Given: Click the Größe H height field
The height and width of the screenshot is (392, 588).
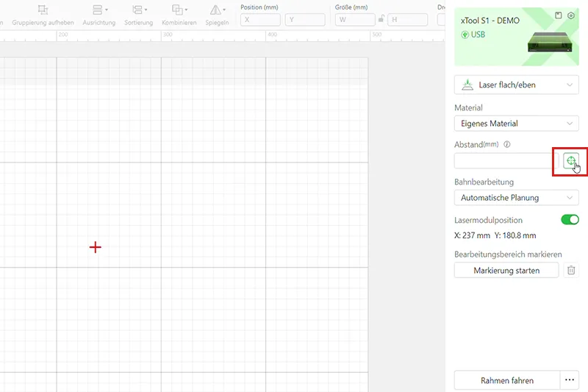Looking at the screenshot, I should pos(408,20).
